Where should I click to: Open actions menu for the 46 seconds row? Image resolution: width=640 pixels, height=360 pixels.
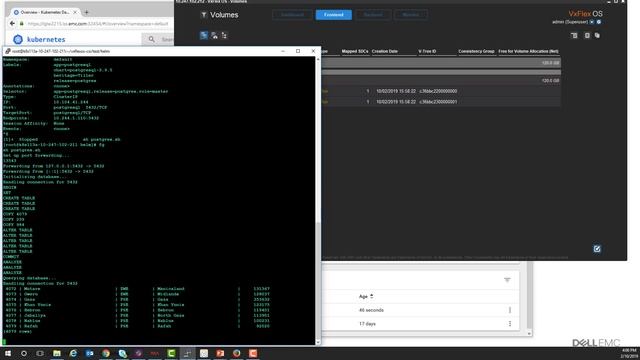510,310
